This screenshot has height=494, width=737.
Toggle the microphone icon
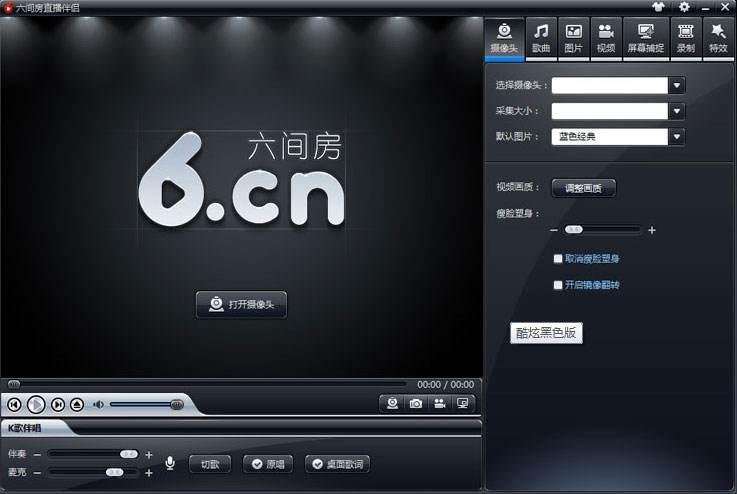pos(170,463)
